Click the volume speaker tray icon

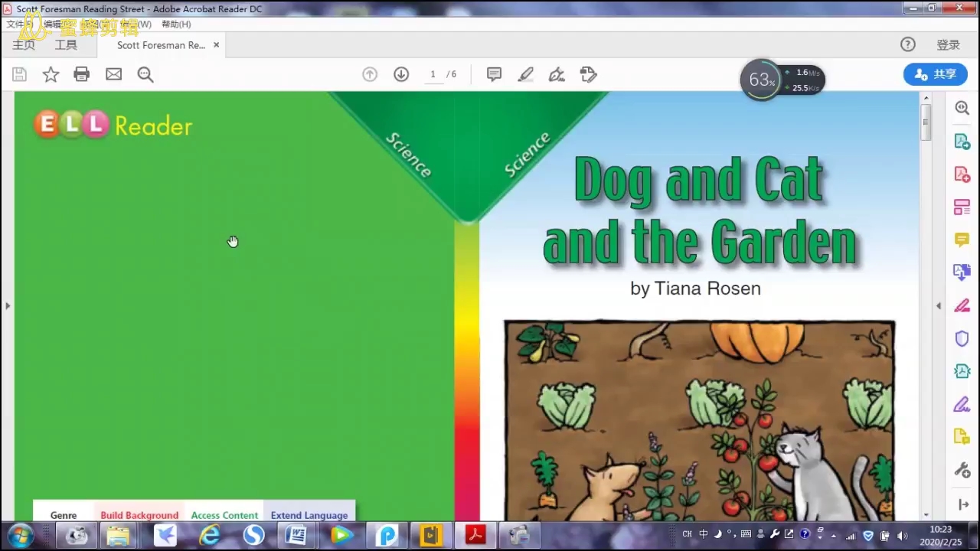pos(902,536)
